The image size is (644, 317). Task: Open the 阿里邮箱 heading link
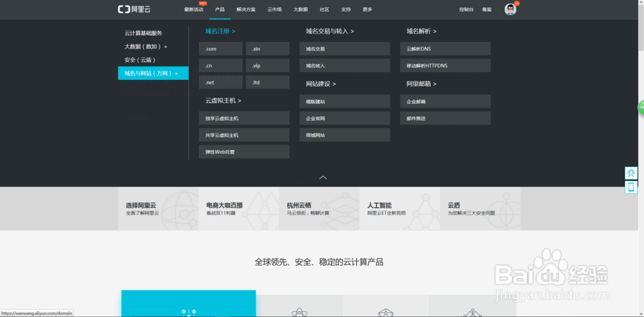tap(421, 84)
